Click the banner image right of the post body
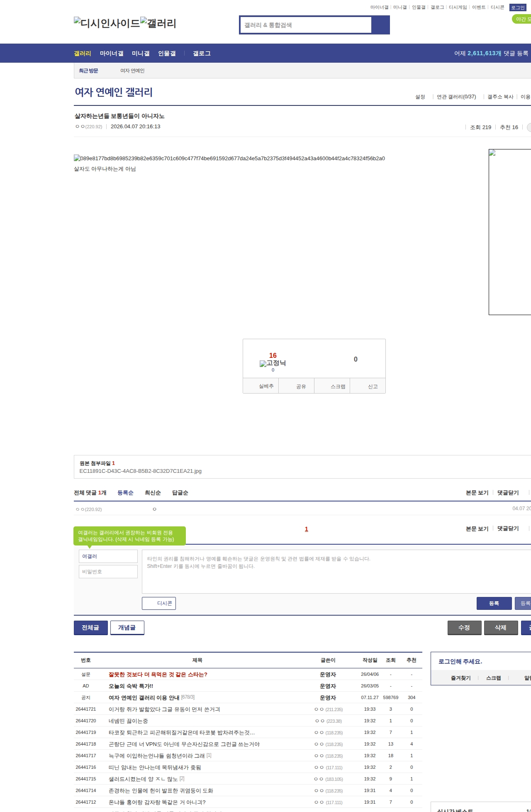Screen dimensions: 531x812 (x=510, y=232)
